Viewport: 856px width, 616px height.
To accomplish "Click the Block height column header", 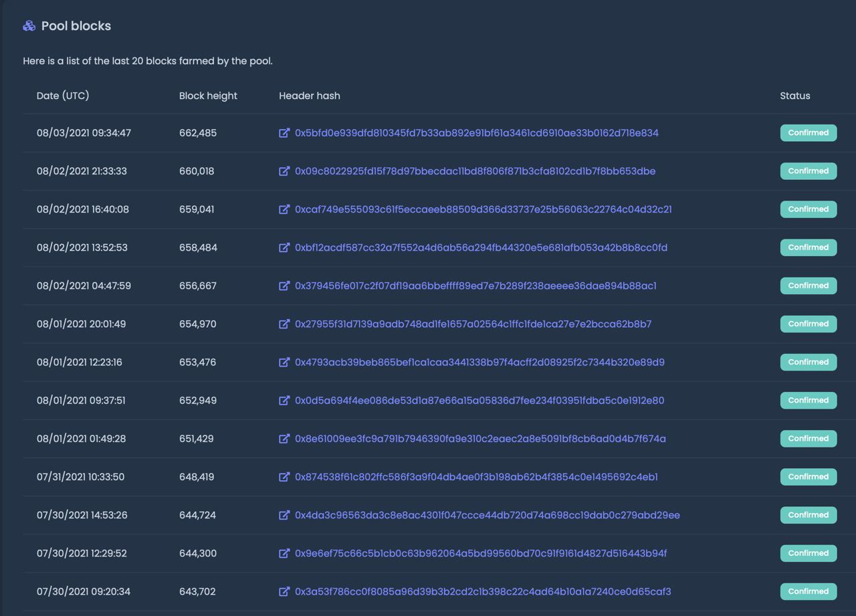I will (x=208, y=96).
